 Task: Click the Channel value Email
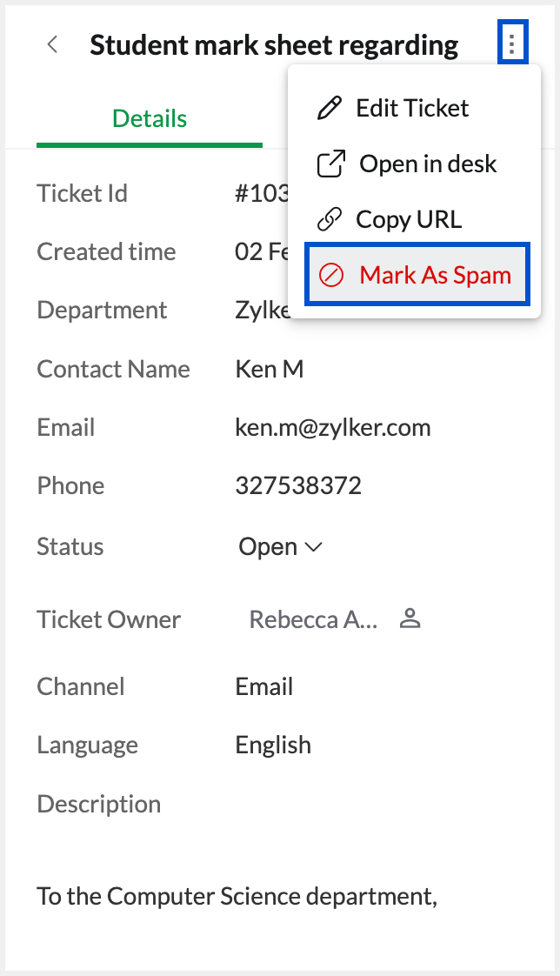(264, 686)
